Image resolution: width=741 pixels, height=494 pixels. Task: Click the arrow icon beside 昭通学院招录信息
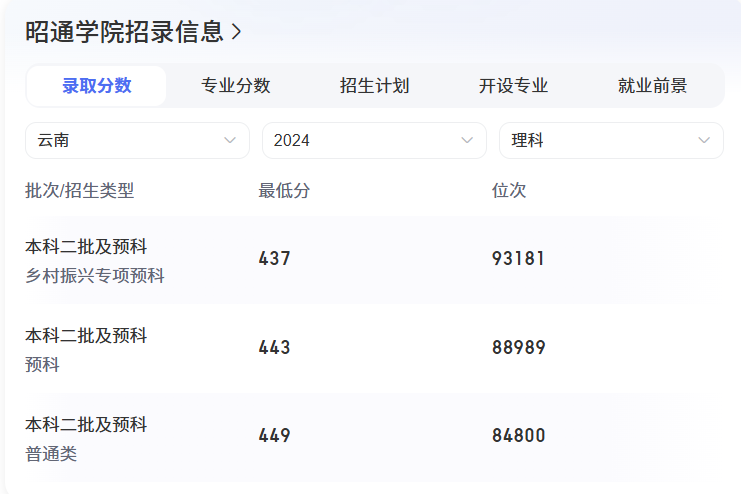click(237, 32)
